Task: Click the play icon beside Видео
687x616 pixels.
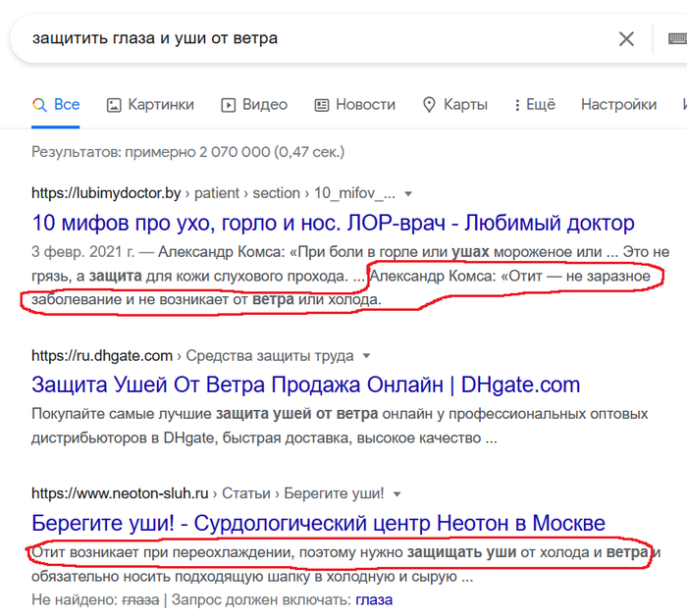Action: 228,105
